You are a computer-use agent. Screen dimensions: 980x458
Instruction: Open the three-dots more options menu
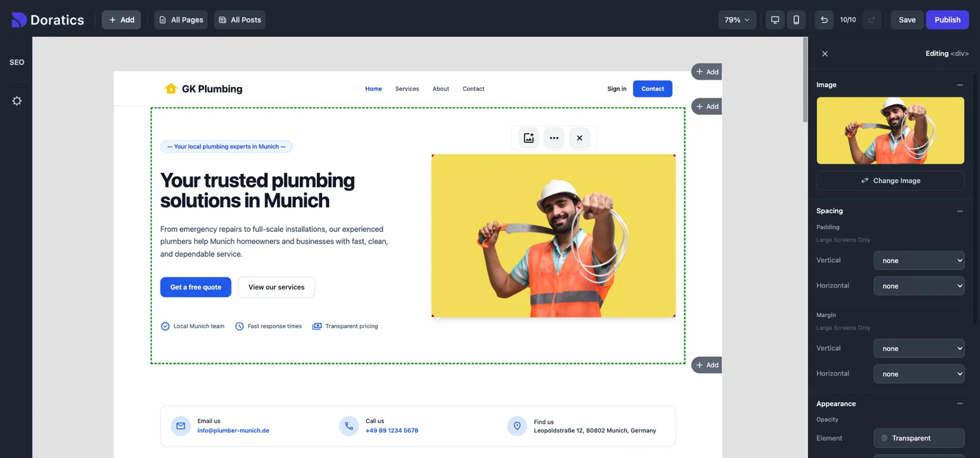click(554, 138)
